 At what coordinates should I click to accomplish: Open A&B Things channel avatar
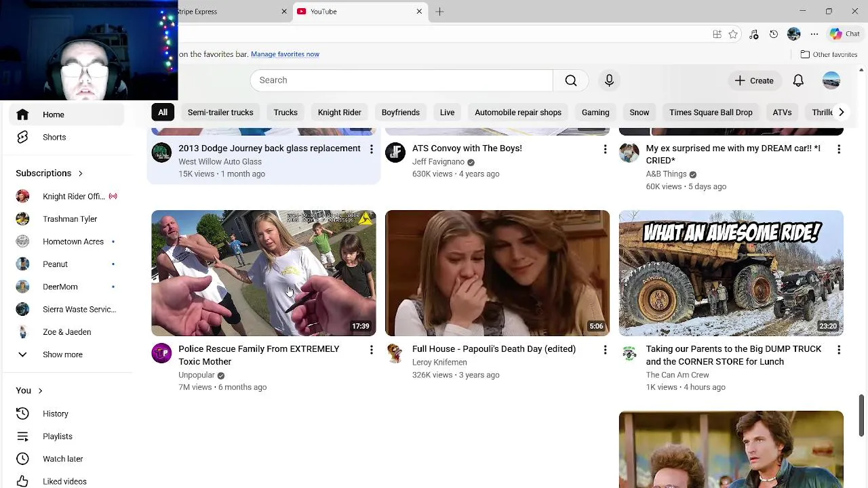tap(629, 152)
